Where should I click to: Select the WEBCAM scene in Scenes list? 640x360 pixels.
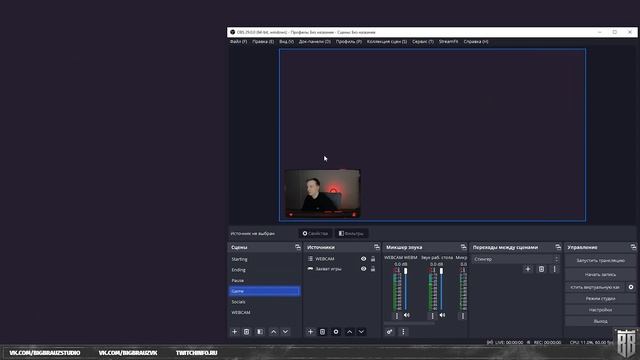pyautogui.click(x=264, y=312)
